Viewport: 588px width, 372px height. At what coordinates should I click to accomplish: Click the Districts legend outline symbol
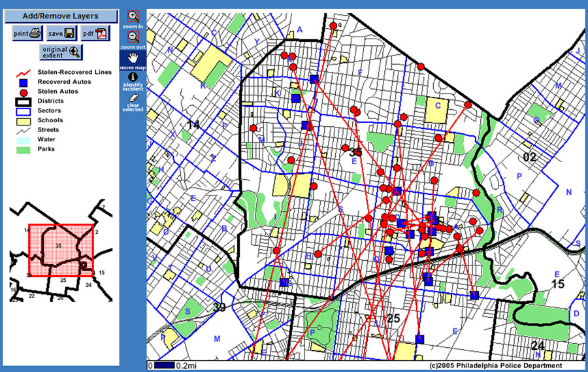(x=23, y=102)
